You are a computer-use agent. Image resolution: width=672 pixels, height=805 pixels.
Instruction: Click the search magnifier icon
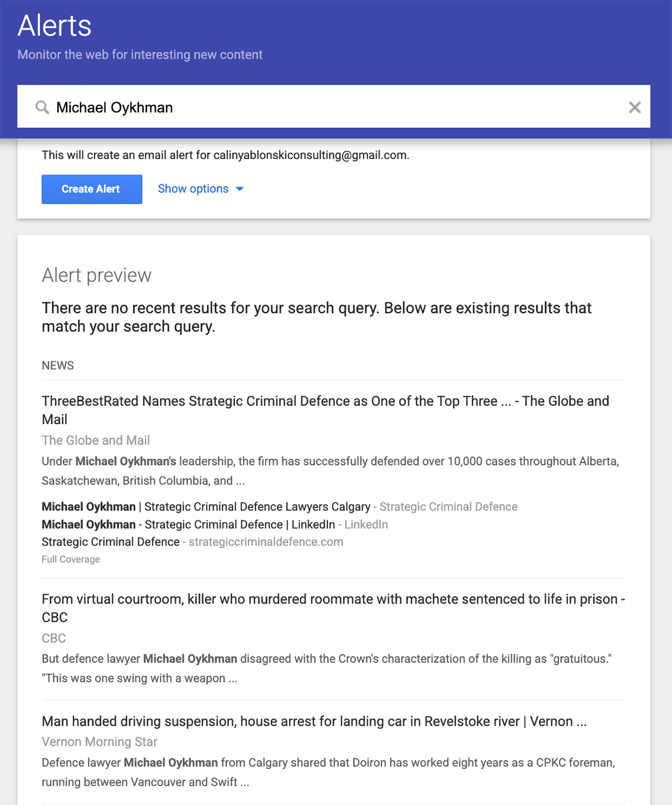coord(42,107)
